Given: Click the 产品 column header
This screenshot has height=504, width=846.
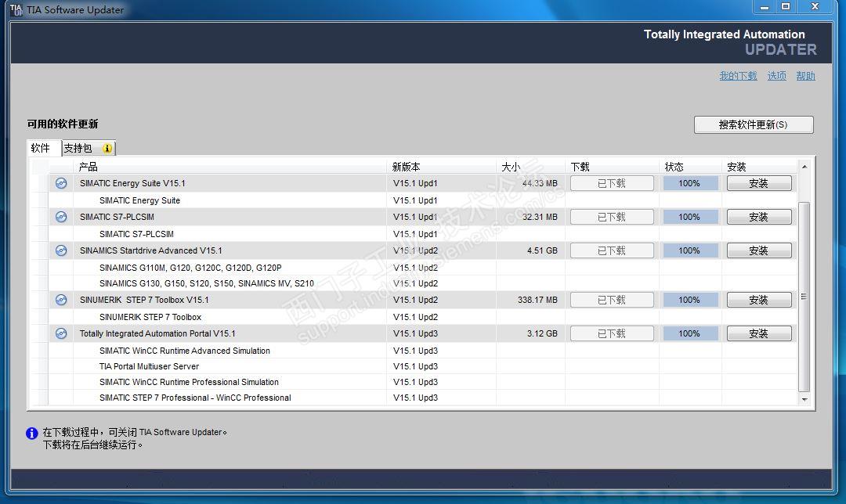Looking at the screenshot, I should pos(230,167).
